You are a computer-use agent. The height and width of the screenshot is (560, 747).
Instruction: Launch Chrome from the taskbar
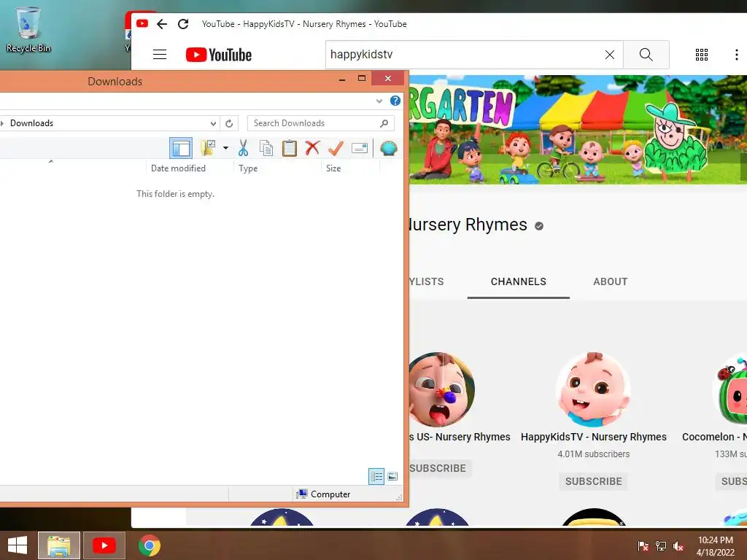click(149, 545)
